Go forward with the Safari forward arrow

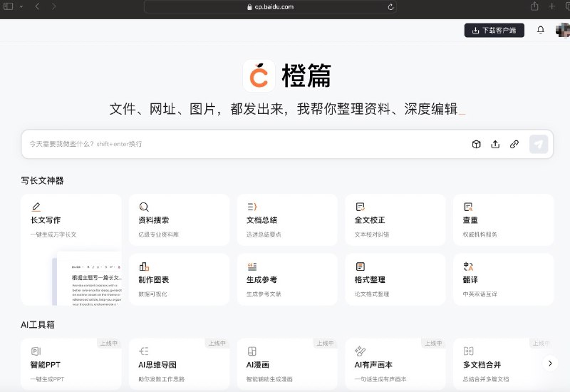(54, 6)
